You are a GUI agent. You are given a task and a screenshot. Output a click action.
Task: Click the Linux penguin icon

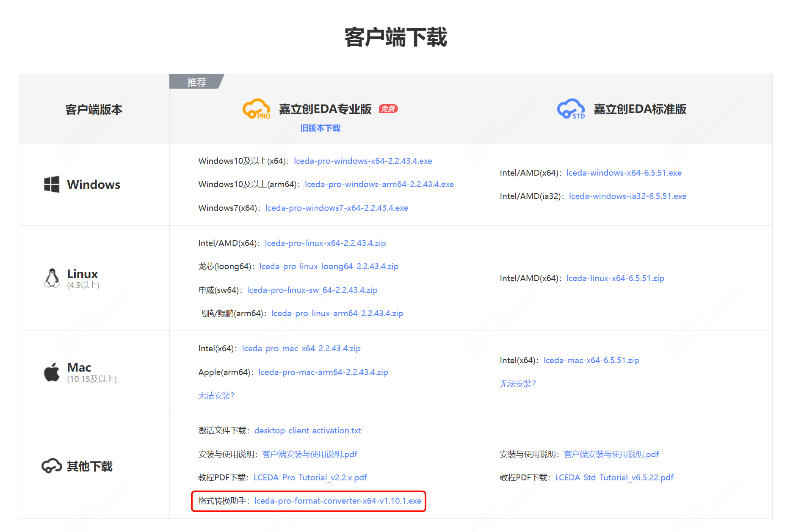pos(51,278)
